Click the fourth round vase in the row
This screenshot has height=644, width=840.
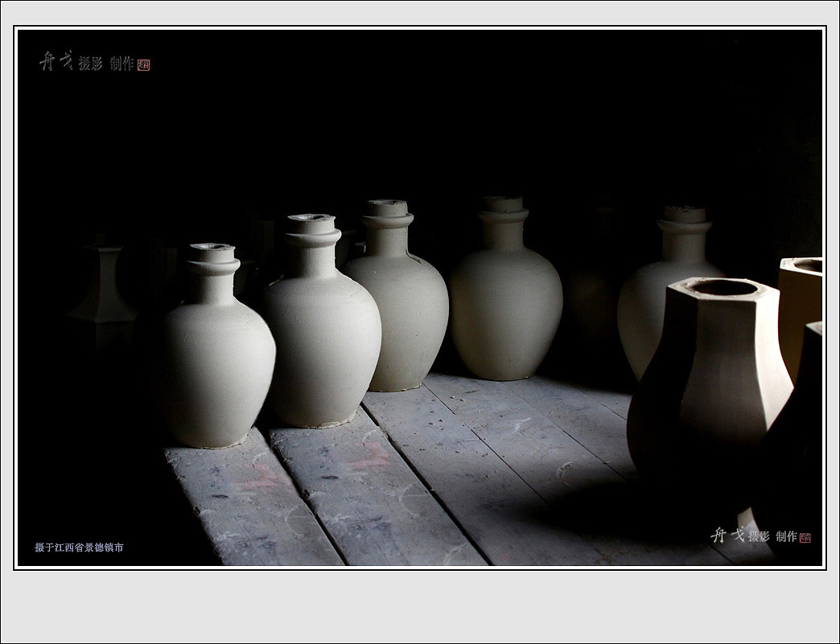pyautogui.click(x=505, y=306)
